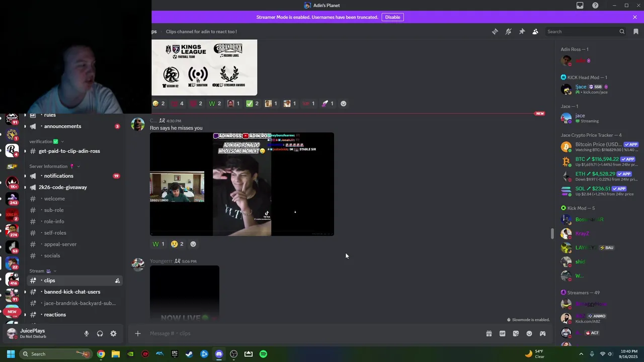The height and width of the screenshot is (362, 644).
Task: Open notification settings bell icon
Action: [x=509, y=32]
